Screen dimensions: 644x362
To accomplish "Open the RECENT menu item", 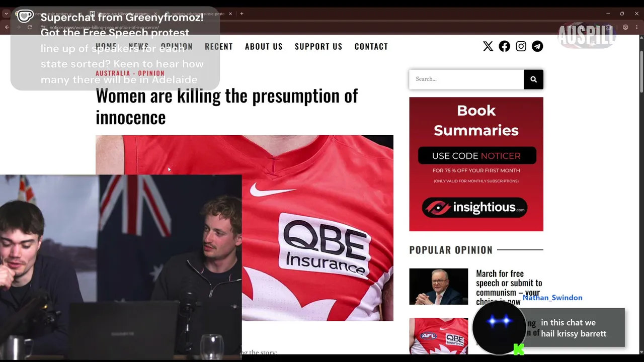I will [219, 46].
